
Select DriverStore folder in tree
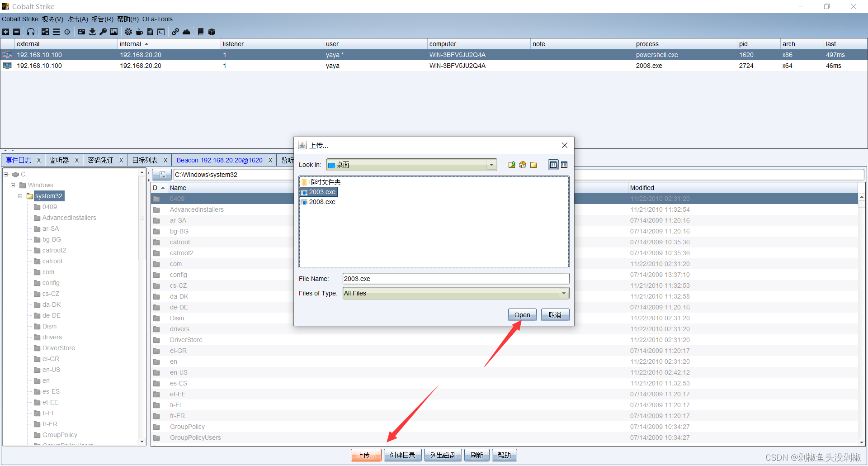[x=59, y=348]
